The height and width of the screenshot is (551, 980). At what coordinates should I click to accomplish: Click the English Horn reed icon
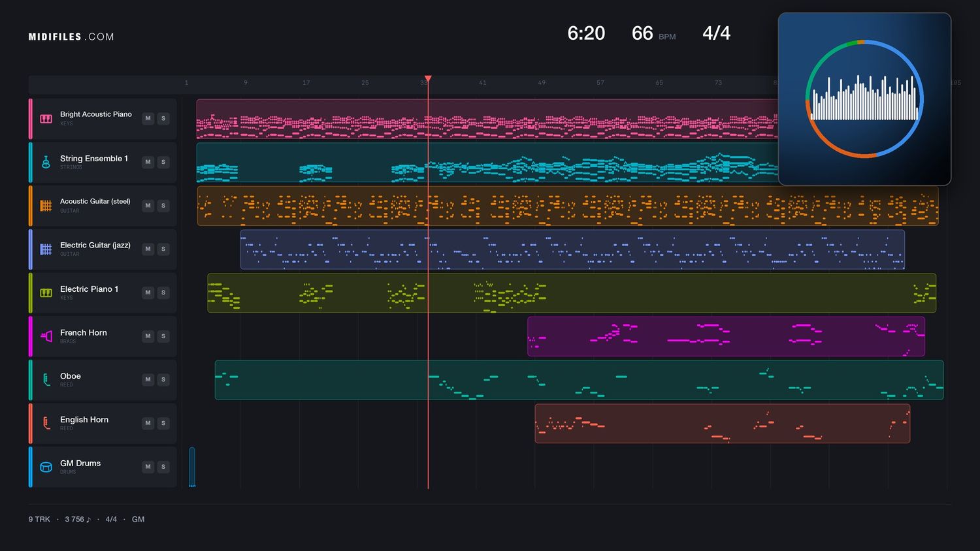[x=46, y=423]
